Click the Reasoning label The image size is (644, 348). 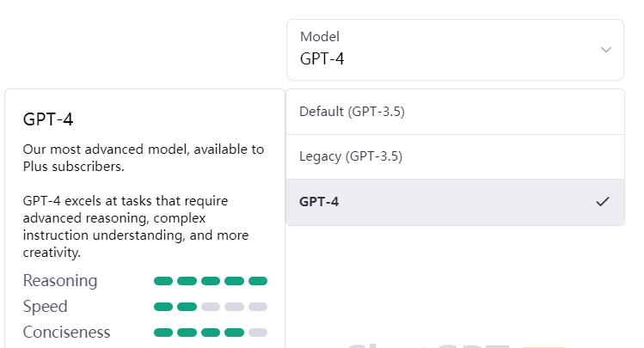coord(60,281)
